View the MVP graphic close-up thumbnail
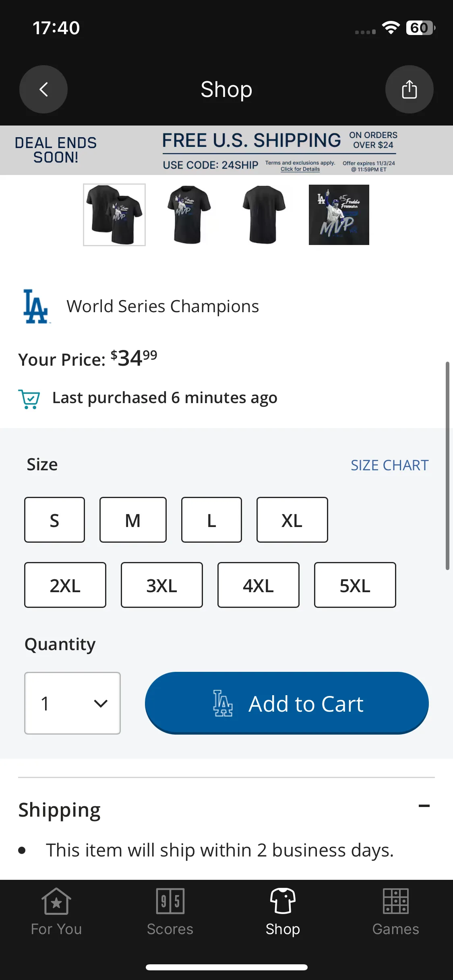Screen dimensions: 453x980 339,215
